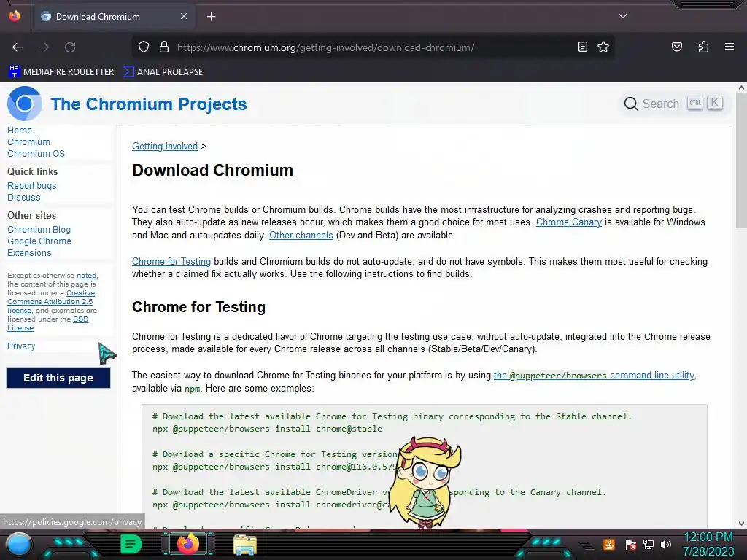Open the Firefox hamburger application menu
Screen dimensions: 747x560
coord(729,47)
